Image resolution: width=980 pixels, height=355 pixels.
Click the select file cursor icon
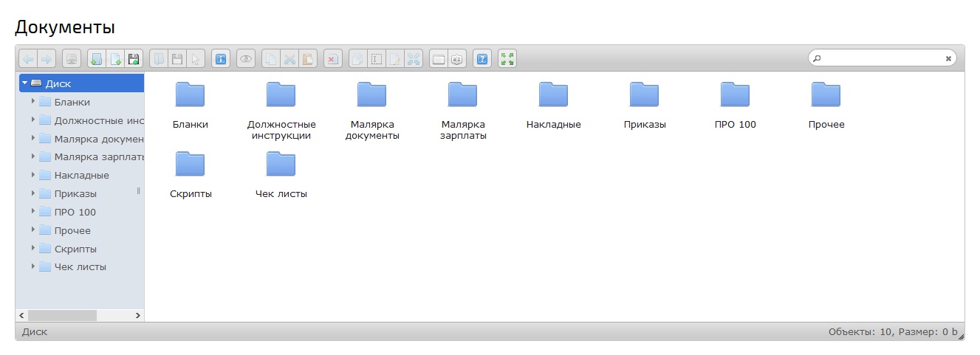click(195, 58)
